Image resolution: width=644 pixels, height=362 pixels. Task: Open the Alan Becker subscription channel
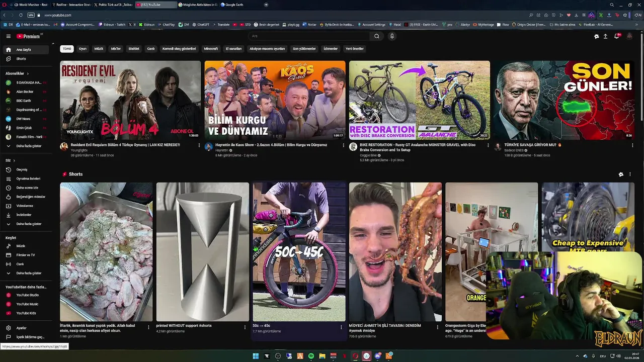point(27,92)
